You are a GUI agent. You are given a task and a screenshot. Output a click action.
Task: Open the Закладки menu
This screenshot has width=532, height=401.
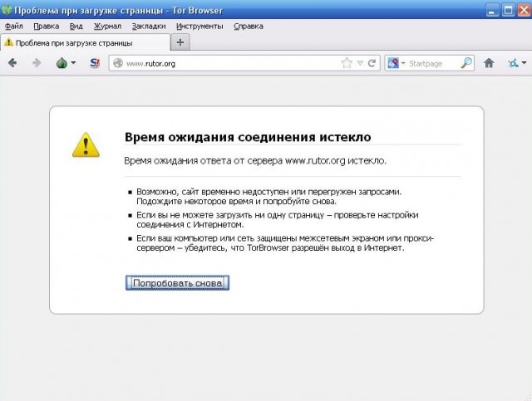[x=148, y=27]
